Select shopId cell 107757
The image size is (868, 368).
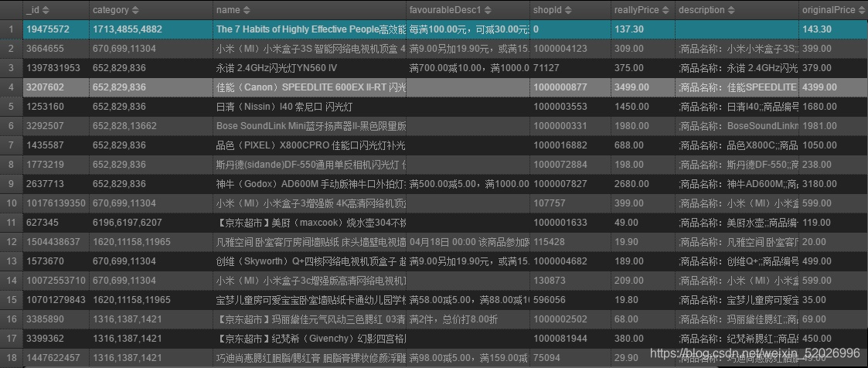coord(570,203)
